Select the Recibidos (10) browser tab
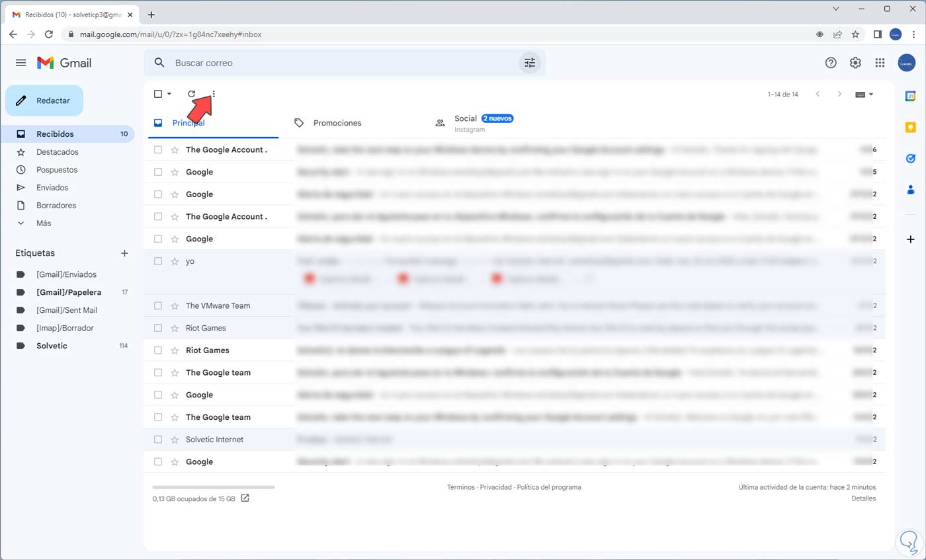926x560 pixels. [73, 15]
